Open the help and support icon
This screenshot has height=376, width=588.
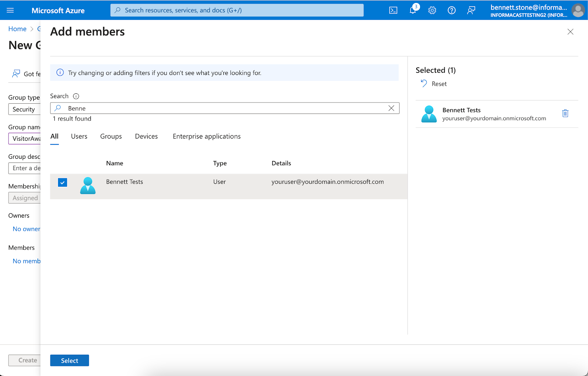(x=452, y=10)
